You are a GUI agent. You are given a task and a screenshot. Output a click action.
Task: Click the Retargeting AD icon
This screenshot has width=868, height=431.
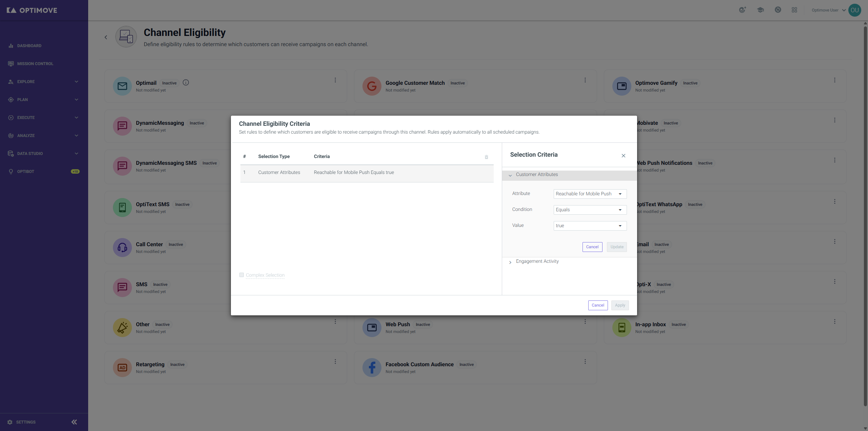click(x=122, y=368)
